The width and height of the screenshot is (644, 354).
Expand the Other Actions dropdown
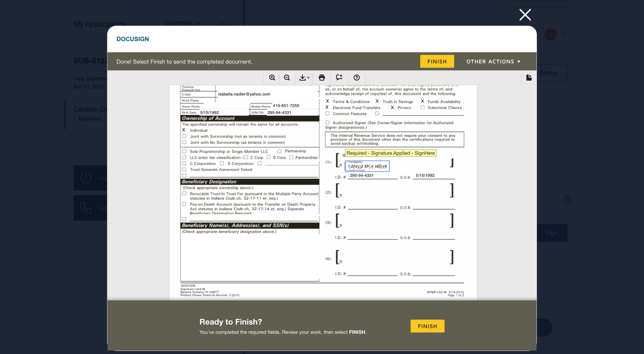click(493, 62)
